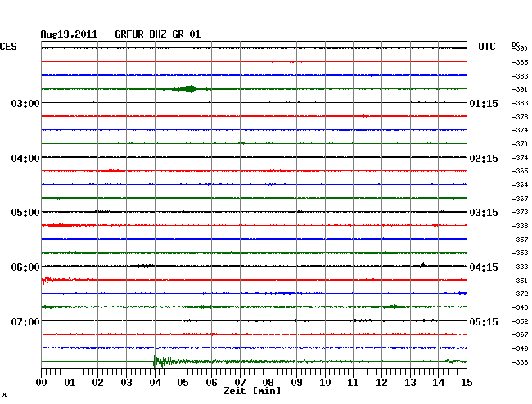Click the DC offset value -352
Image resolution: width=532 pixels, height=404 pixels.
pyautogui.click(x=520, y=321)
